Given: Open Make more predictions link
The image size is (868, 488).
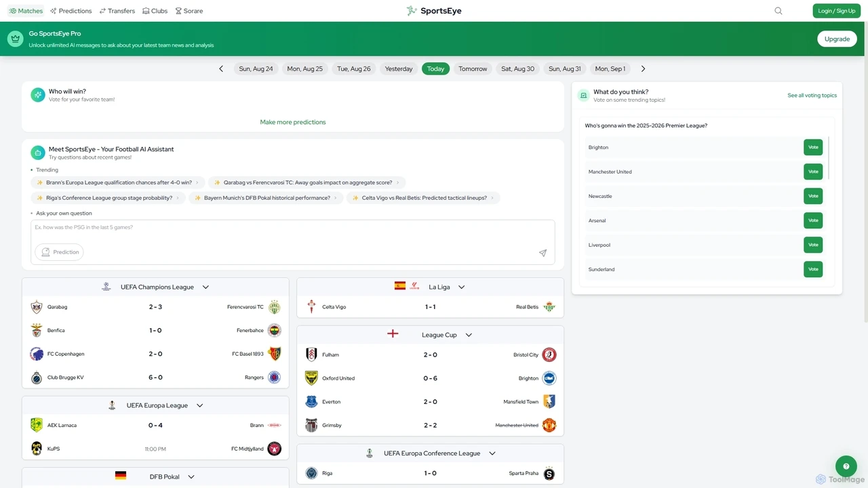Looking at the screenshot, I should [293, 122].
